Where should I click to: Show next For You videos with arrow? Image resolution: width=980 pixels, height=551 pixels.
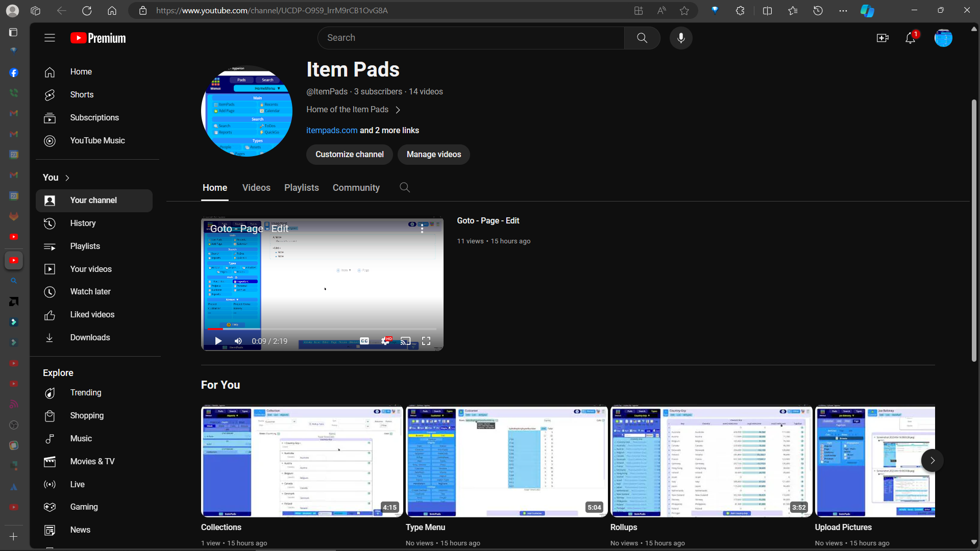click(932, 461)
